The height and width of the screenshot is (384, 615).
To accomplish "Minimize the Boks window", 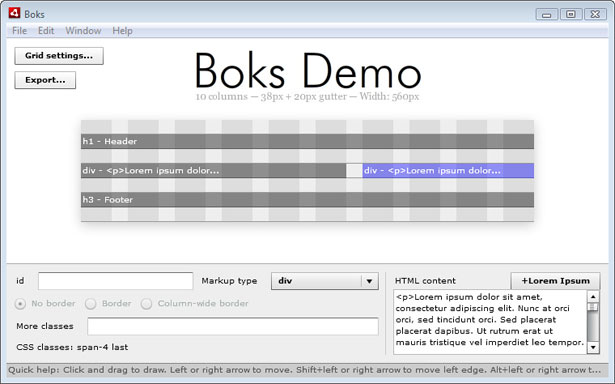I will [547, 14].
